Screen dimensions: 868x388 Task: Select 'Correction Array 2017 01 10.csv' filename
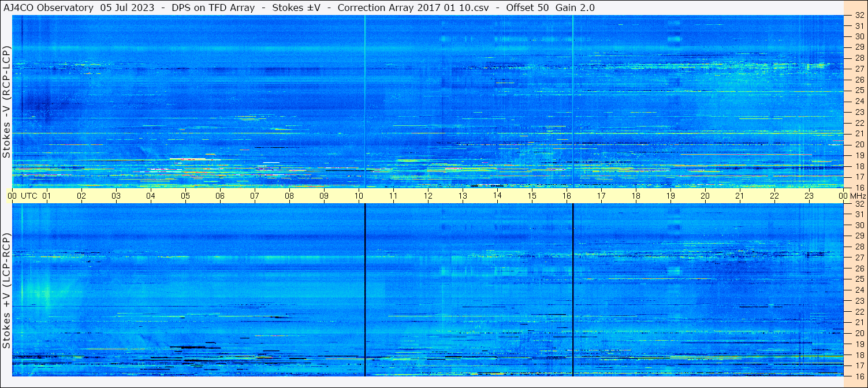[x=413, y=8]
